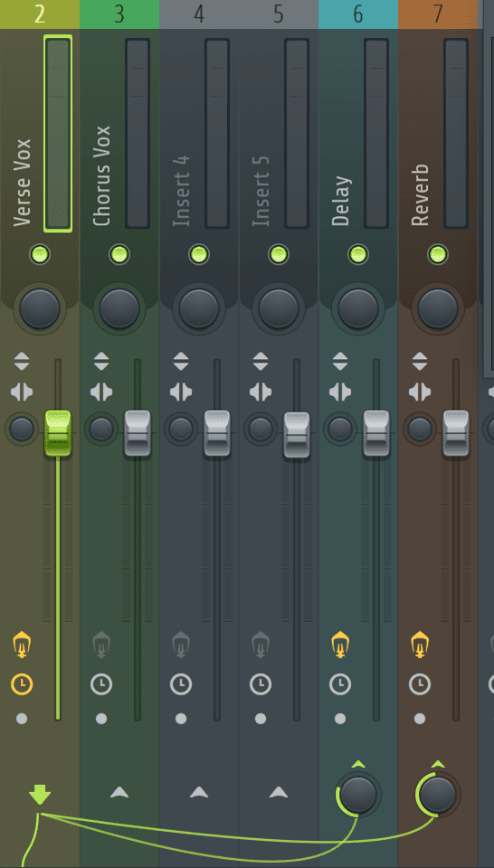Mute the Delay track

pos(358,255)
